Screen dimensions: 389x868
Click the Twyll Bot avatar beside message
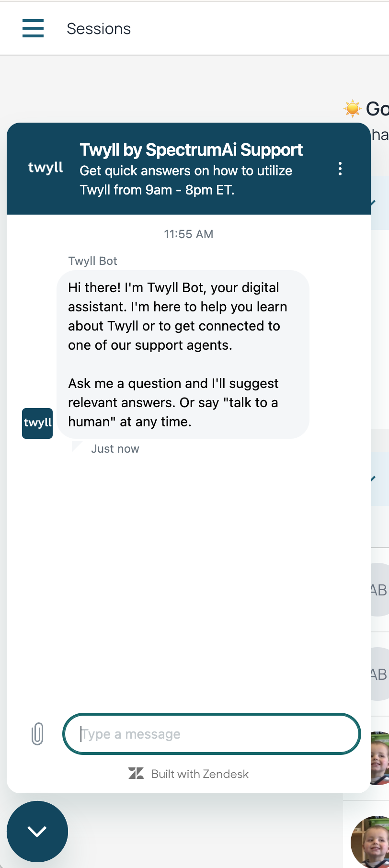pyautogui.click(x=37, y=423)
